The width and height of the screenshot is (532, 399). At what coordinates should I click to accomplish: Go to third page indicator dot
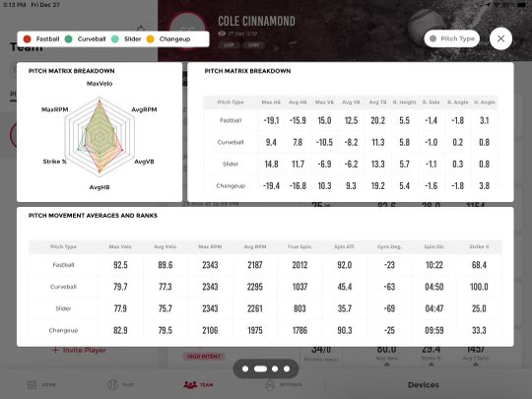pos(275,368)
